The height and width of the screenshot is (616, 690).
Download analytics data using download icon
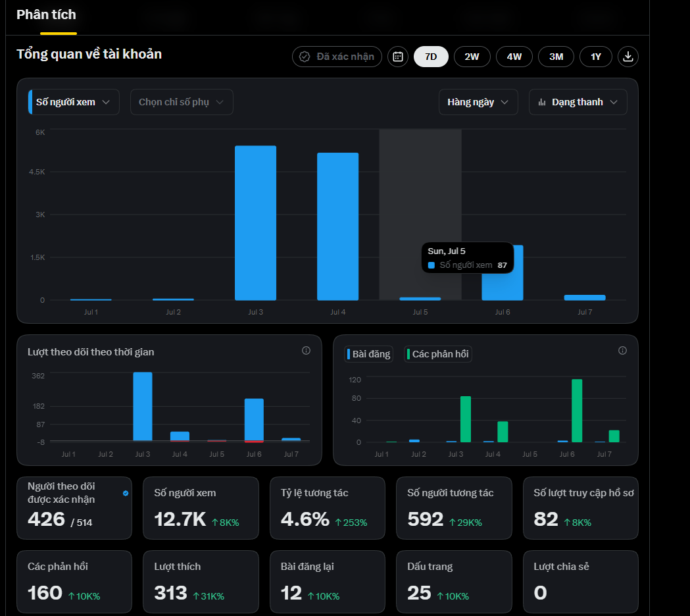(x=628, y=57)
